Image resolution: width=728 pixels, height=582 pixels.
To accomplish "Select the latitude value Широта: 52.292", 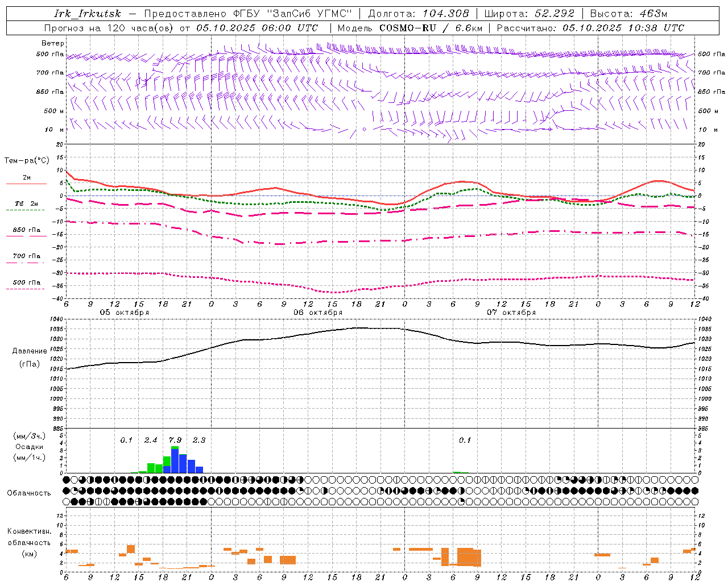I will [x=530, y=14].
